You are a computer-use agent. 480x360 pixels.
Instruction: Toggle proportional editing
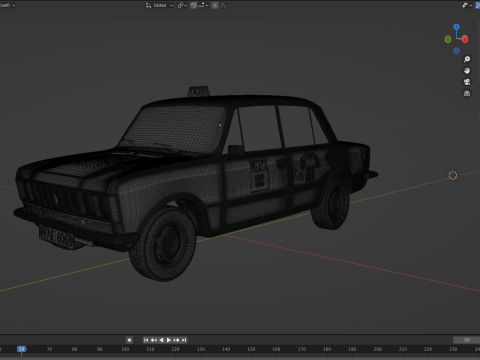215,5
